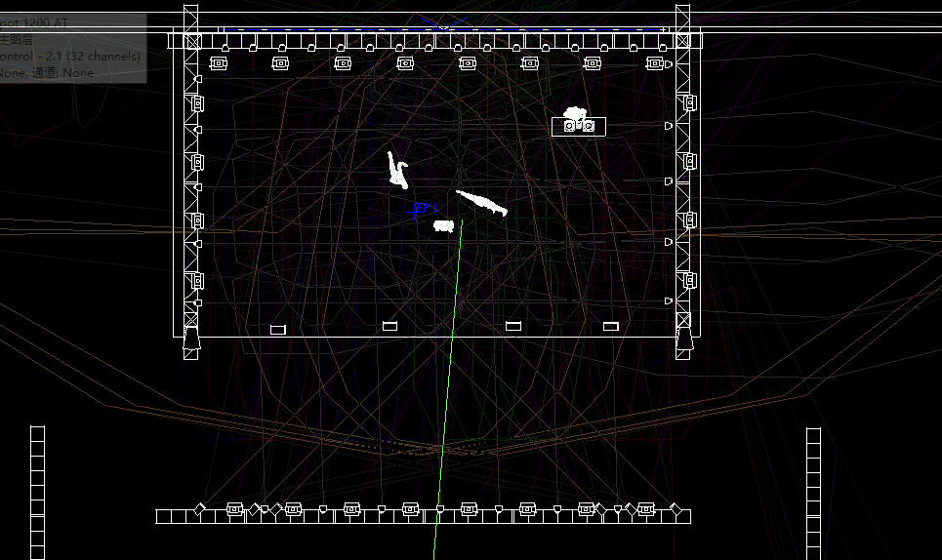Screen dimensions: 942x560
Task: Click the rightmost diamond fixture on front truss
Action: point(674,509)
